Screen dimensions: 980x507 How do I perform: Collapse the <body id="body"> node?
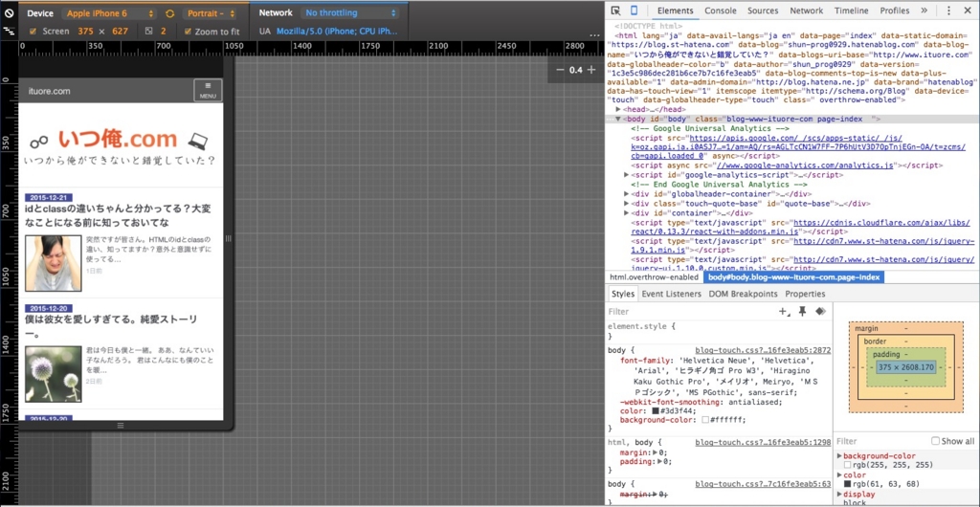click(619, 119)
